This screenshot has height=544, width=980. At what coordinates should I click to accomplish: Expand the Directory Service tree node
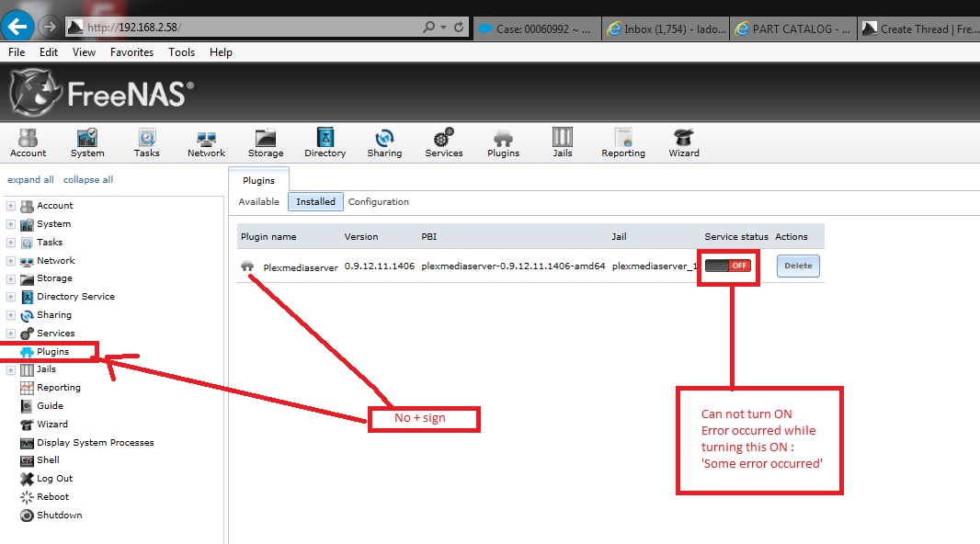pos(11,297)
